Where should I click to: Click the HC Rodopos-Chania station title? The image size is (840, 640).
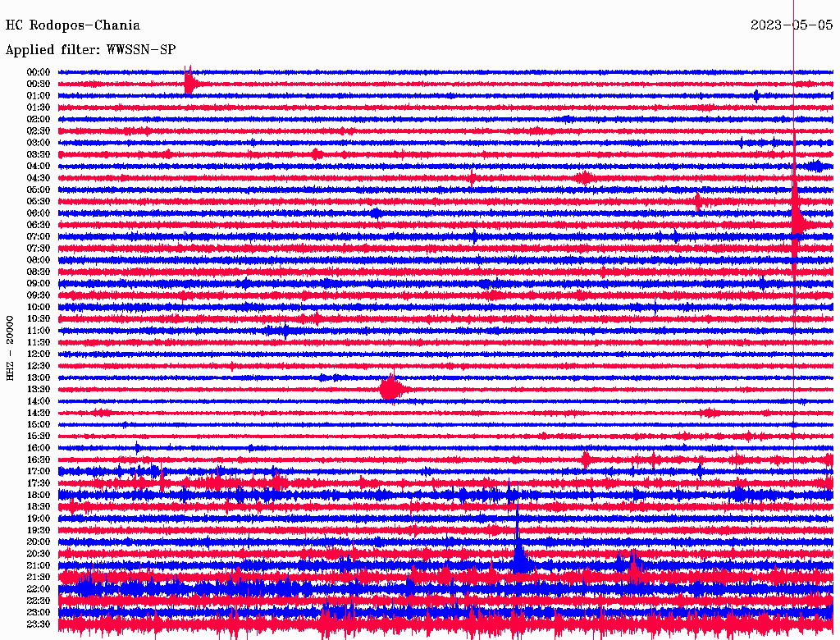(x=73, y=26)
